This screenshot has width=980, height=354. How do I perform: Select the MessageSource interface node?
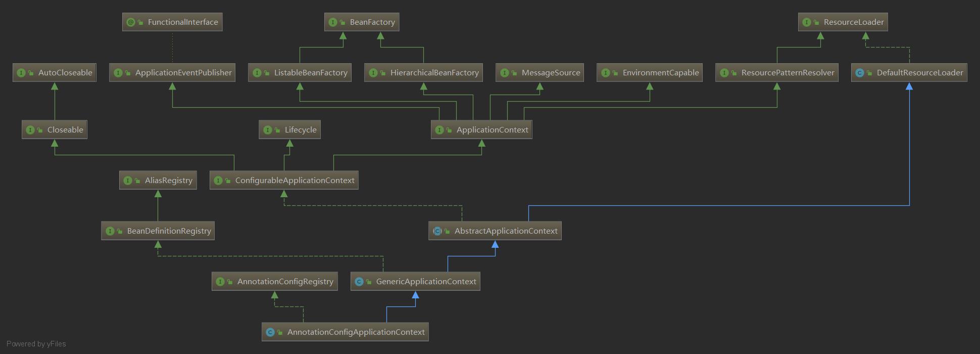(x=540, y=73)
